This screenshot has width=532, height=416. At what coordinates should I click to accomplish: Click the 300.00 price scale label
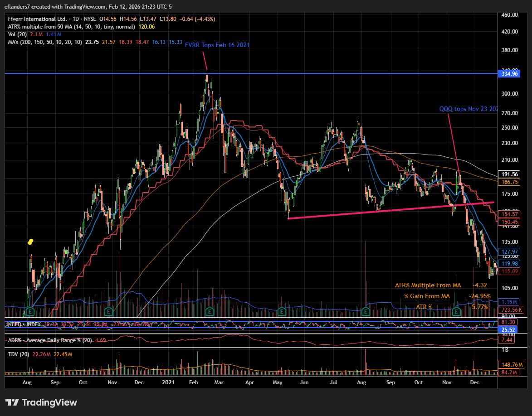coord(510,93)
